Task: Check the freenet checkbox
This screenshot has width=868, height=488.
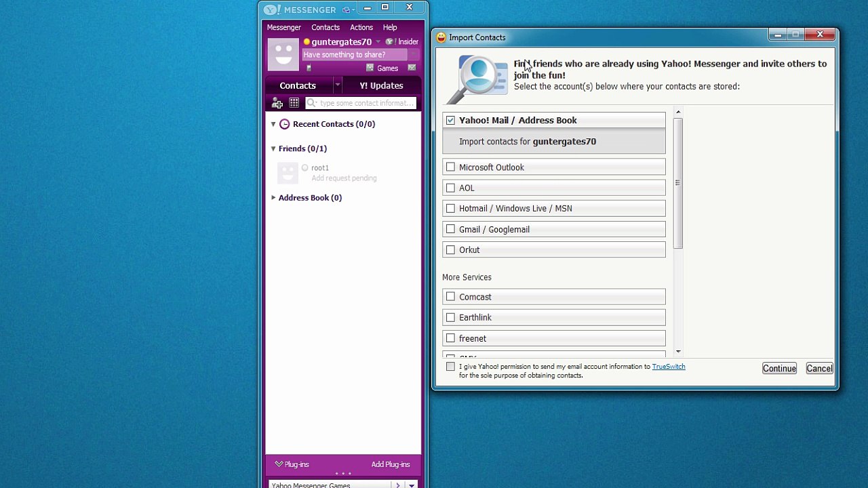Action: pyautogui.click(x=450, y=338)
